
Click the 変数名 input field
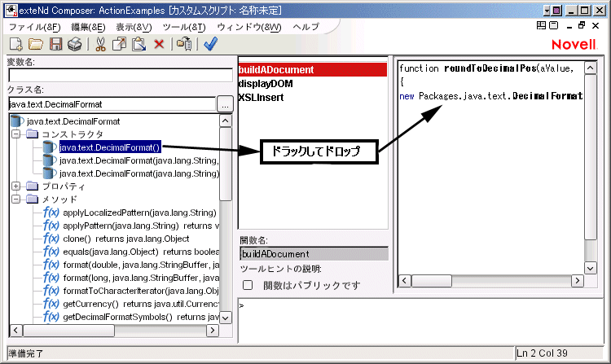(121, 75)
